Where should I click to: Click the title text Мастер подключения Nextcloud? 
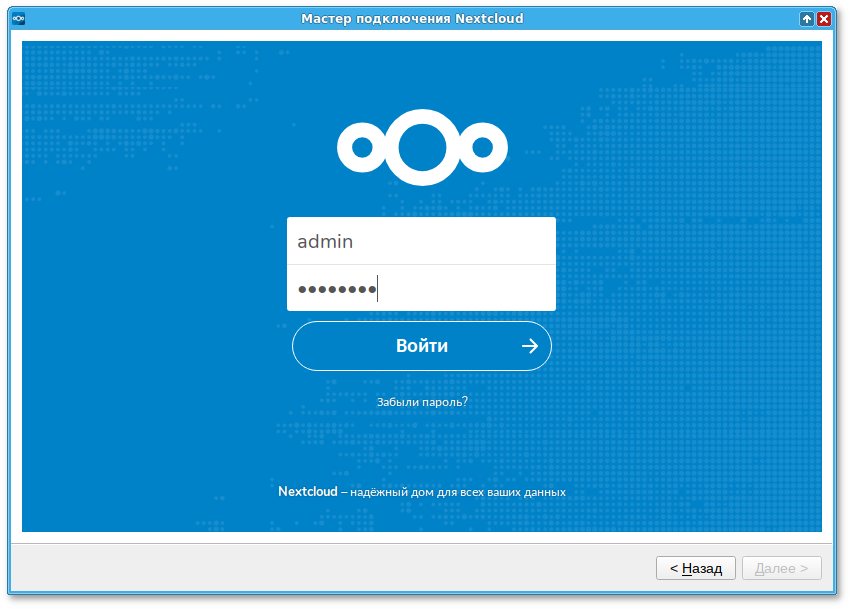coord(412,18)
